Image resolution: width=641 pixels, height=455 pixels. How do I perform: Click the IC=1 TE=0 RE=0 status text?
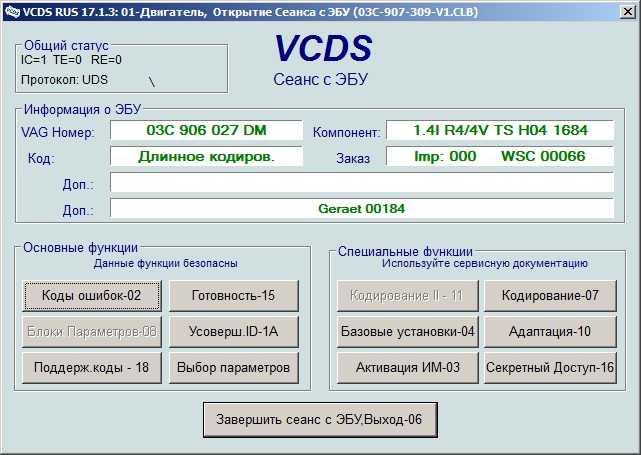(x=71, y=60)
